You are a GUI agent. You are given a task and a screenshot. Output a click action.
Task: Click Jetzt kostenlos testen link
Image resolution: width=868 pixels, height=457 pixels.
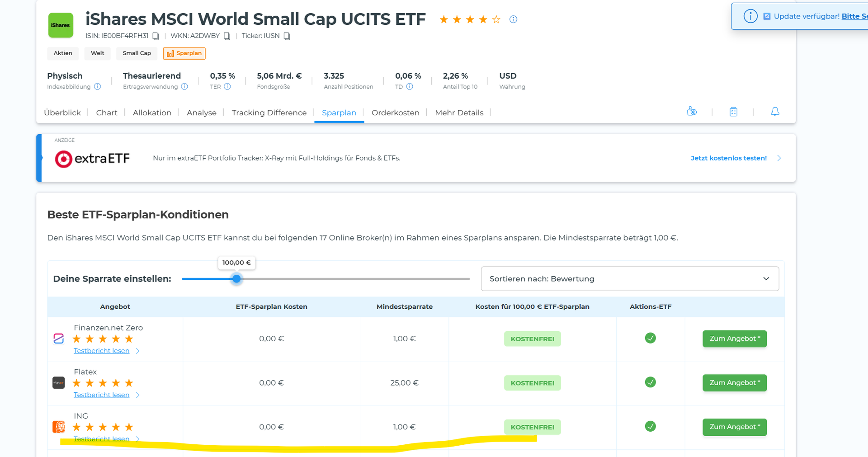coord(729,158)
